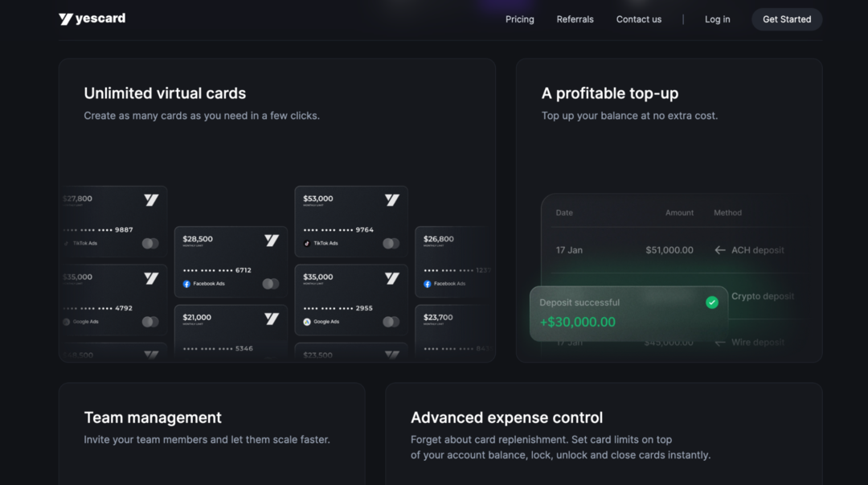Click the green deposit successful checkmark
Screen dimensions: 868x485
click(711, 302)
